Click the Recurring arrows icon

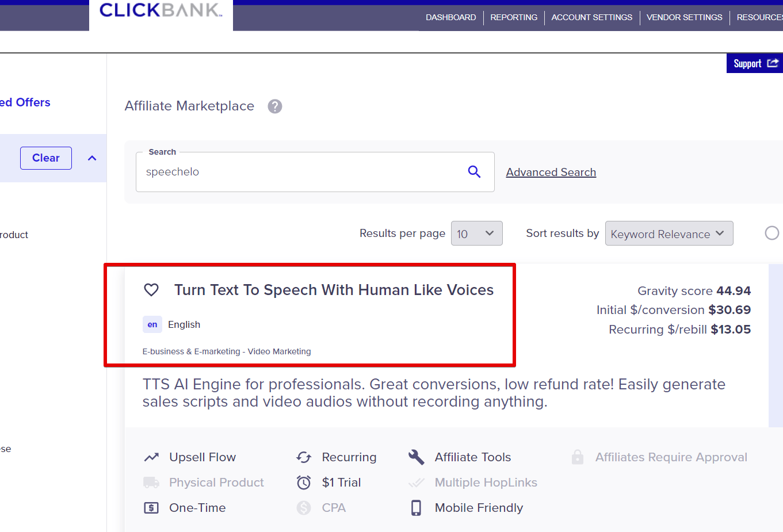304,457
